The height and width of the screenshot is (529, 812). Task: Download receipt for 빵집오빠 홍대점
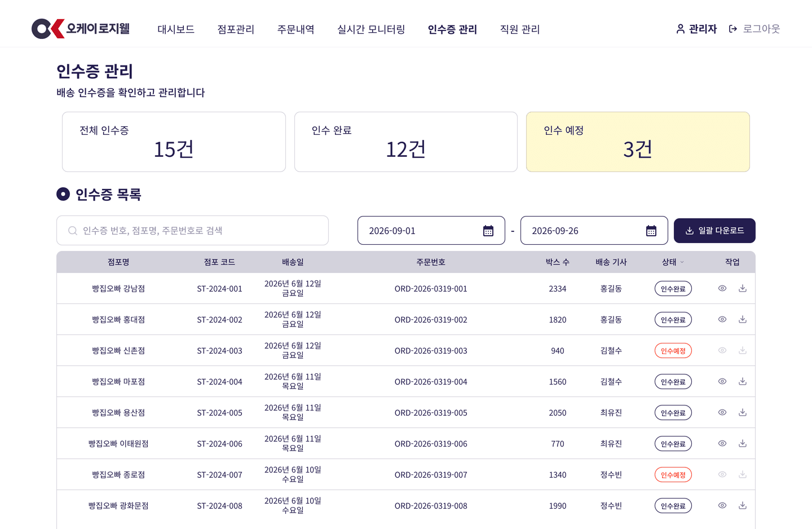[743, 319]
